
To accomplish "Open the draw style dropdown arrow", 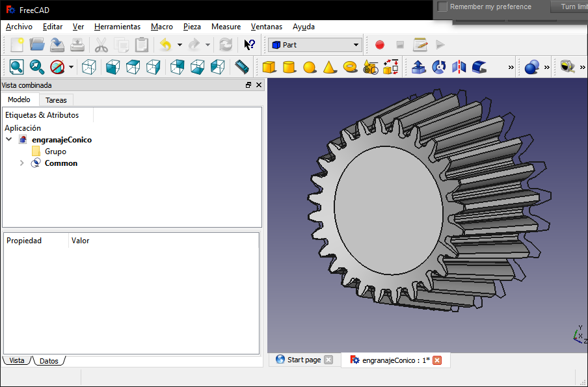I will pyautogui.click(x=71, y=67).
